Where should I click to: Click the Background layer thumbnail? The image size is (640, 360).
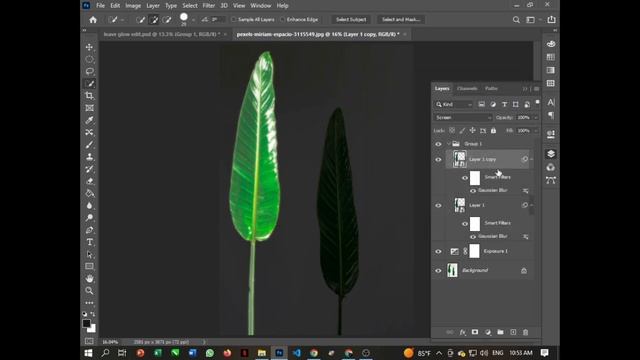452,270
